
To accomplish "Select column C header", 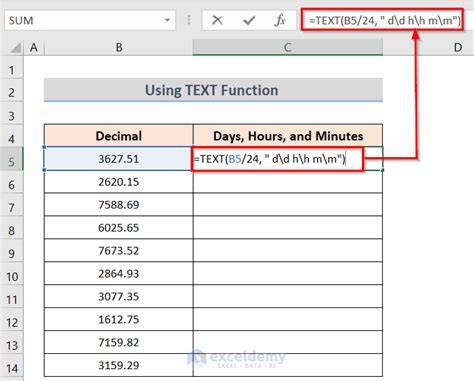I will [288, 48].
